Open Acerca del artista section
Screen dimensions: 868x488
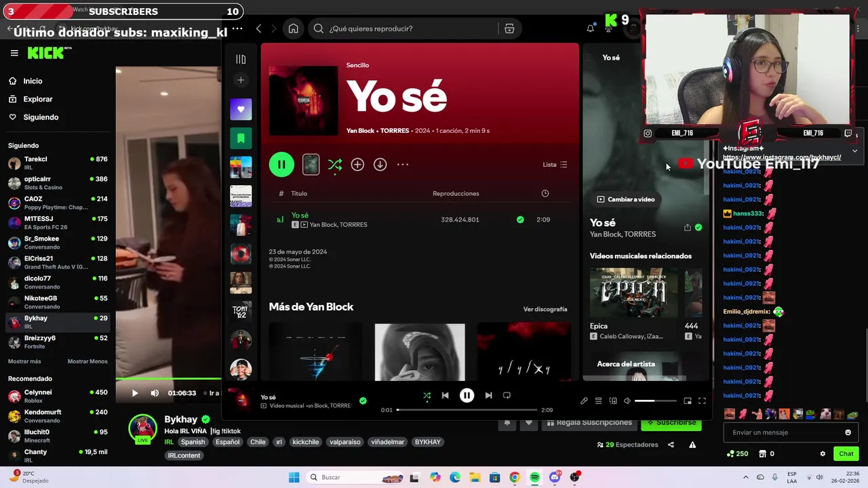click(626, 364)
